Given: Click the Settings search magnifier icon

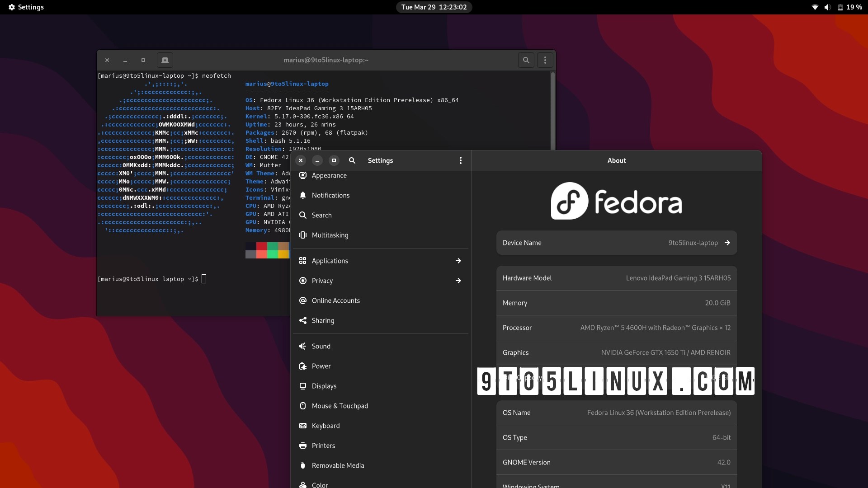Looking at the screenshot, I should pos(352,160).
